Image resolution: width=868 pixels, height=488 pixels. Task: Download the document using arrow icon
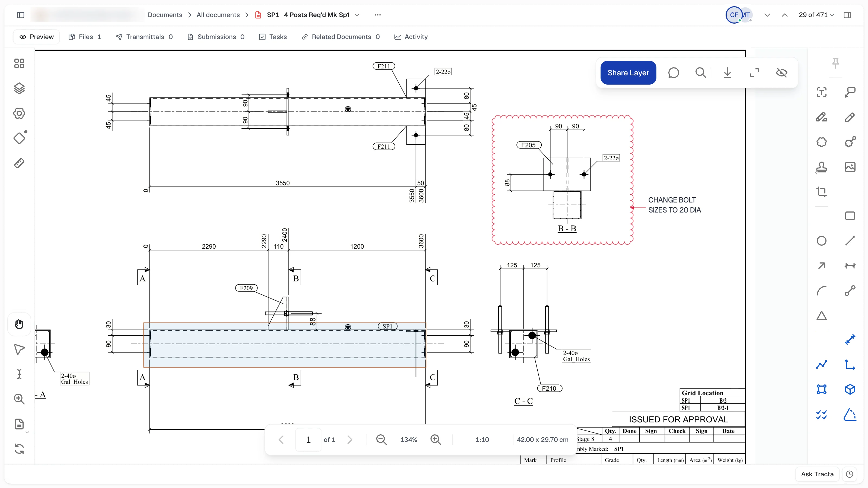(727, 73)
